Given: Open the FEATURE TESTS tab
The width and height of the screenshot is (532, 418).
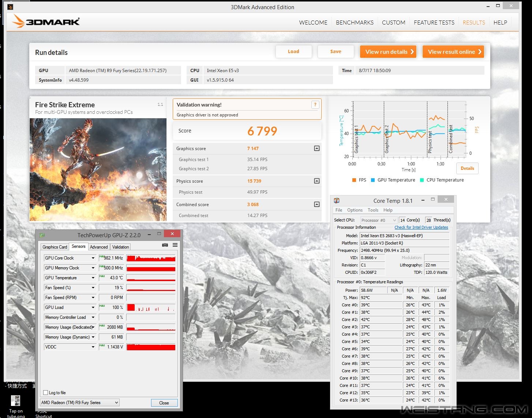Looking at the screenshot, I should pos(434,22).
